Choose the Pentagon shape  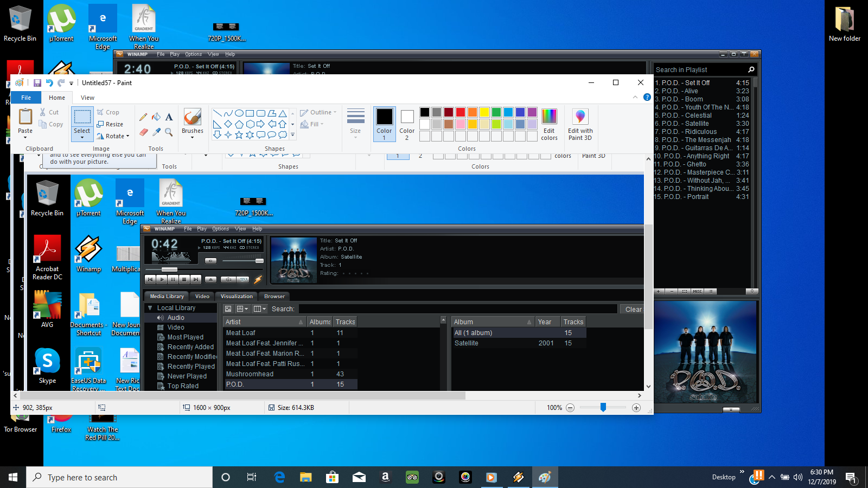(239, 124)
